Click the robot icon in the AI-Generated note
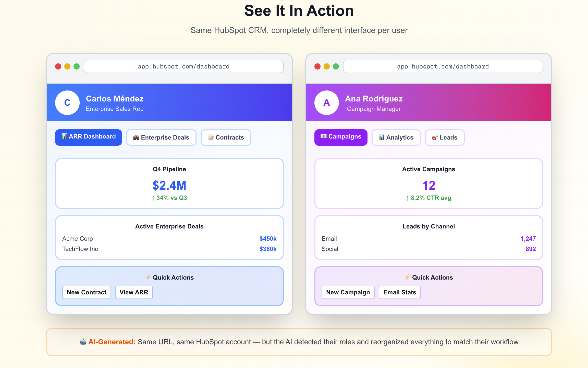The height and width of the screenshot is (368, 588). click(83, 342)
